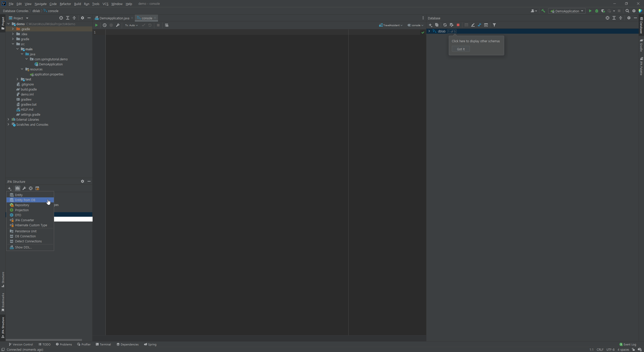Execute the console query with the green play icon
Image resolution: width=644 pixels, height=352 pixels.
point(96,25)
